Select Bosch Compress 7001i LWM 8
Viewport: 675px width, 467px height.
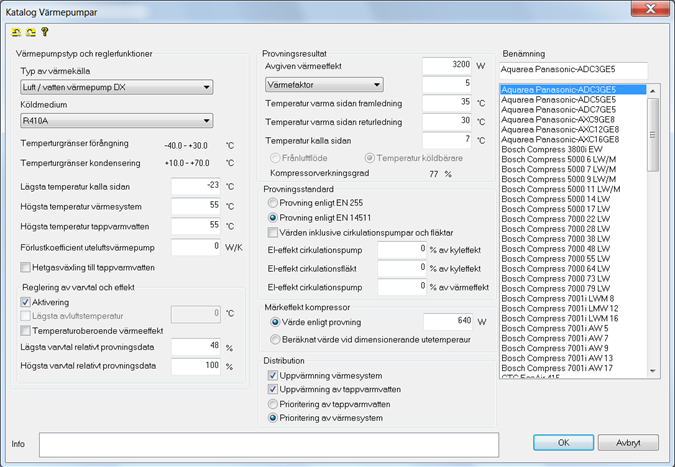573,298
